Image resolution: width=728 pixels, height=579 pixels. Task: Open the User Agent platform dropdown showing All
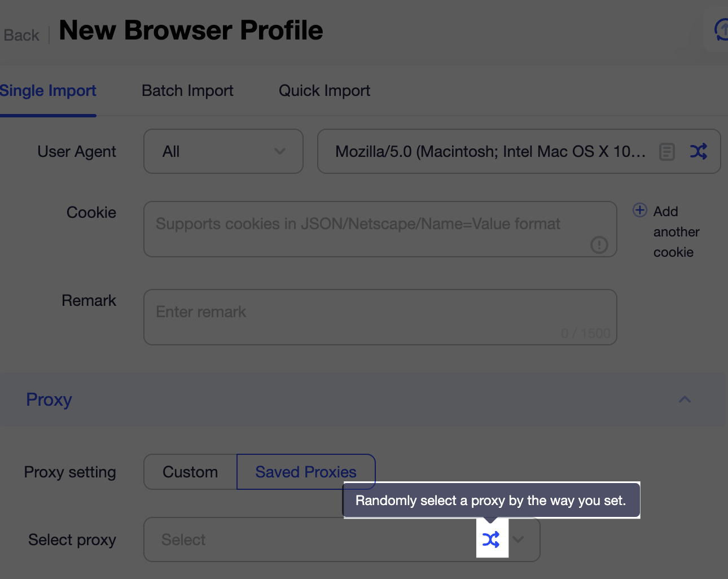223,151
